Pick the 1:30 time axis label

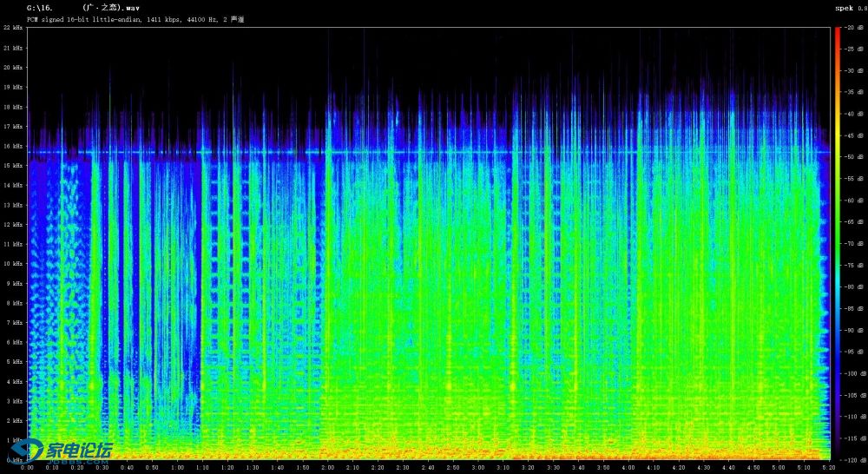point(253,468)
